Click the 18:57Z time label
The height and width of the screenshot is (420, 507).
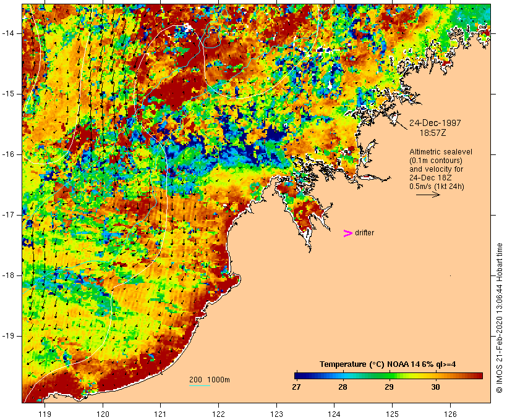tap(433, 133)
